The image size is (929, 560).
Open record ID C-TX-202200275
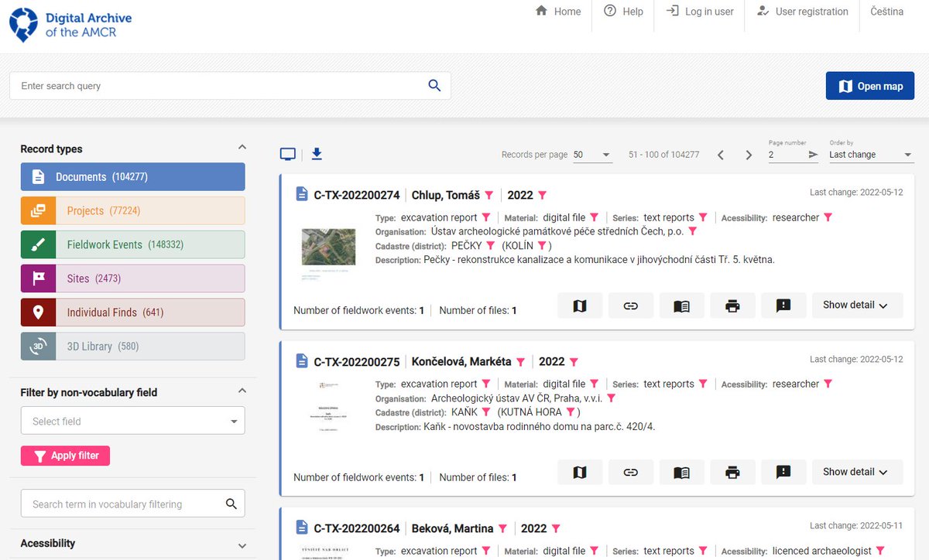(357, 362)
